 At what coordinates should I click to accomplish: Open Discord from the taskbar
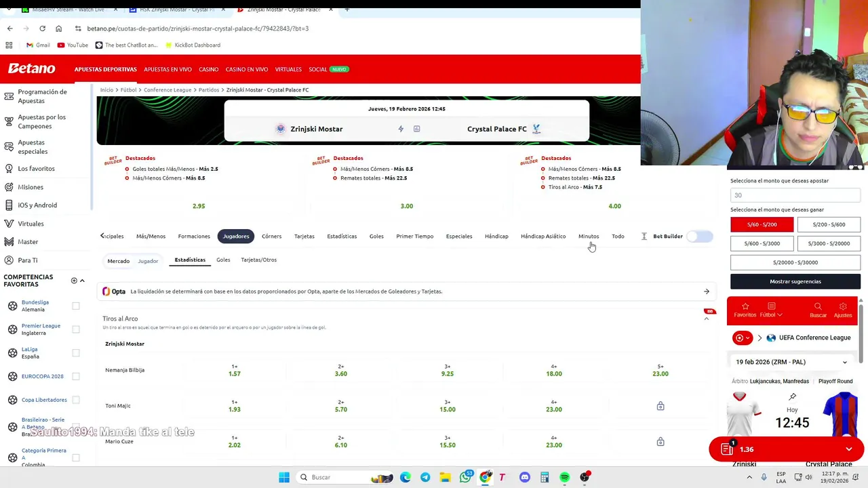coord(524,477)
